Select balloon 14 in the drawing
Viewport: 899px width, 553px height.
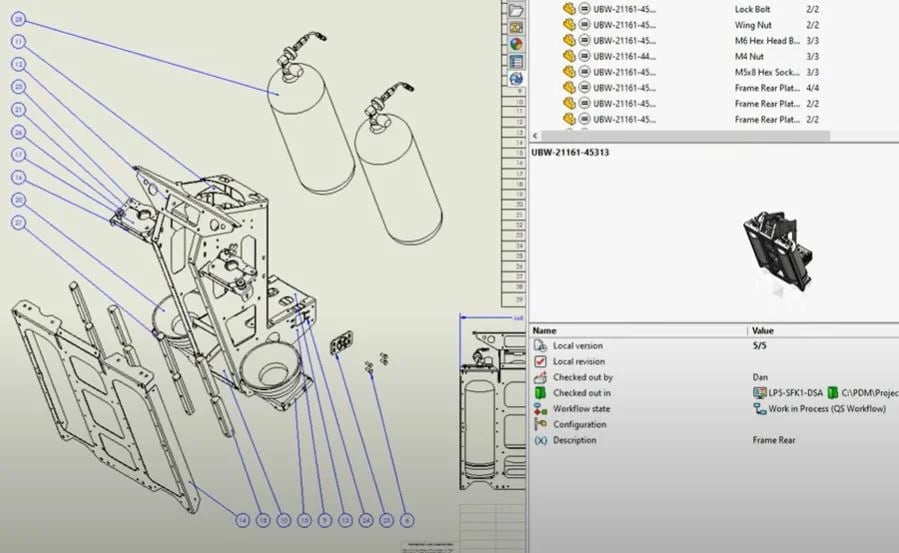(243, 520)
